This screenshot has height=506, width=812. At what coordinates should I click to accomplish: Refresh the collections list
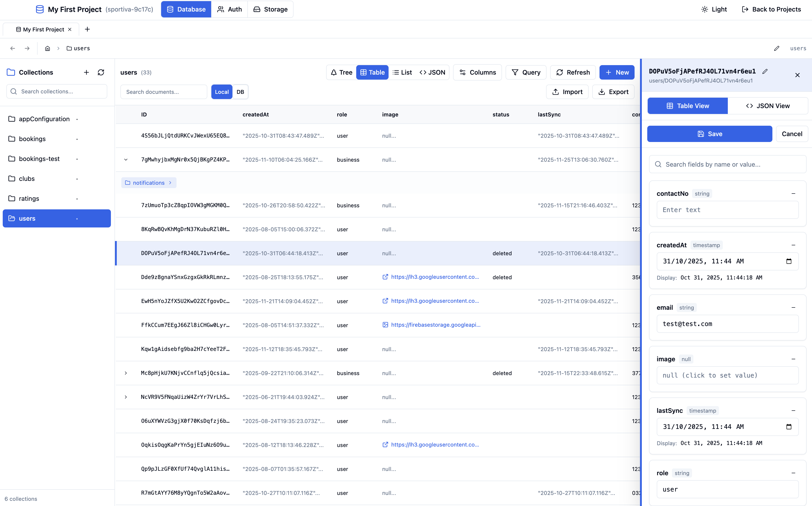pos(101,72)
